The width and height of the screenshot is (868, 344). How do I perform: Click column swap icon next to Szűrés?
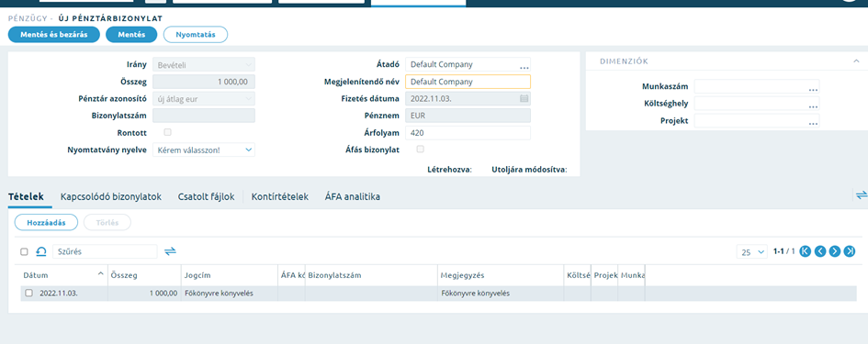170,251
